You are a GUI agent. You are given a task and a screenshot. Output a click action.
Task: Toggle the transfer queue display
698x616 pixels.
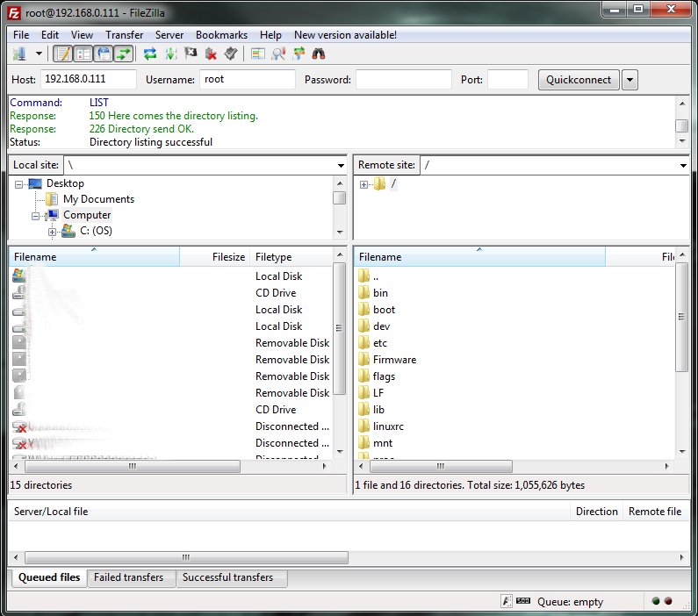[125, 54]
